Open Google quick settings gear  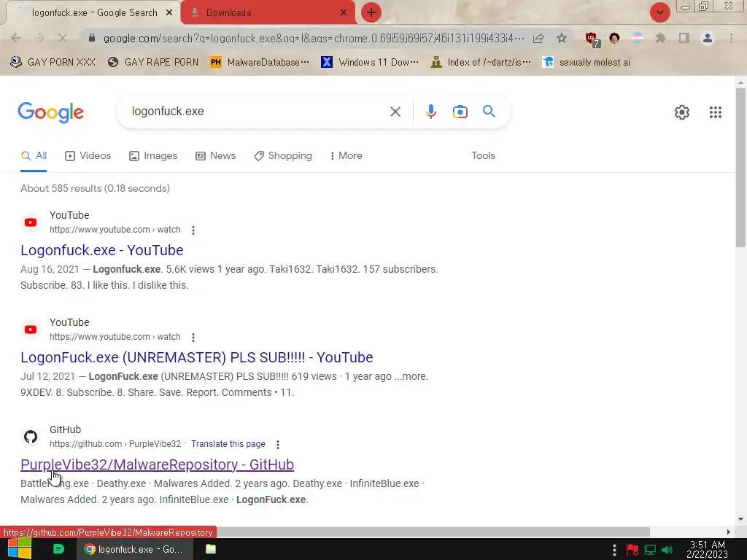682,112
